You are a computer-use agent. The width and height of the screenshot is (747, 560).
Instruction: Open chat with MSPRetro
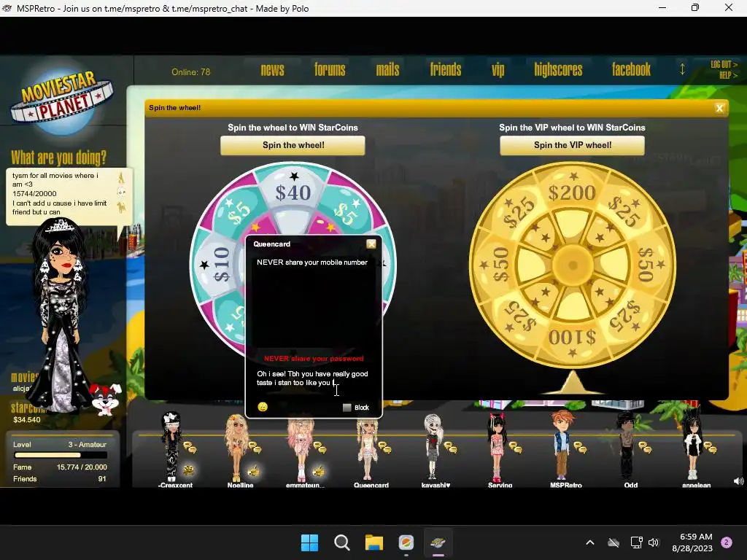tap(580, 448)
